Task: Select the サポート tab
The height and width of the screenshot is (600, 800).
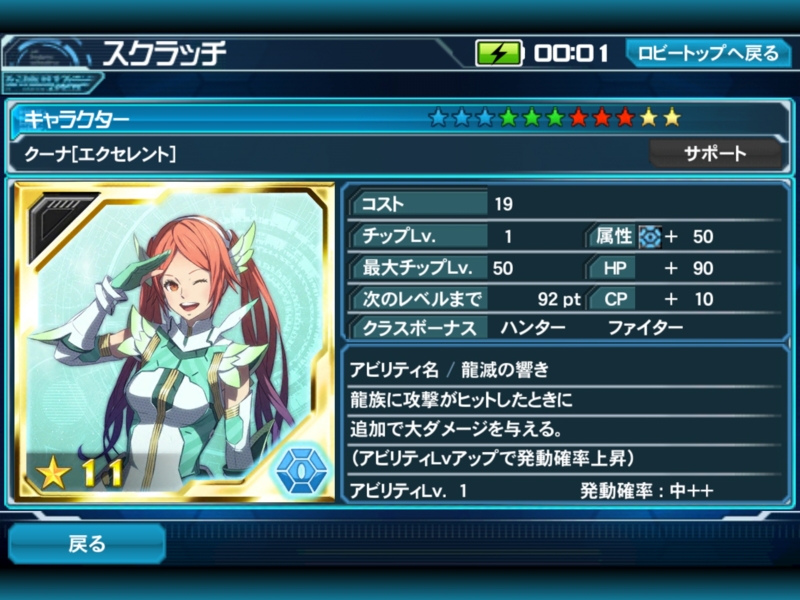Action: pos(715,154)
